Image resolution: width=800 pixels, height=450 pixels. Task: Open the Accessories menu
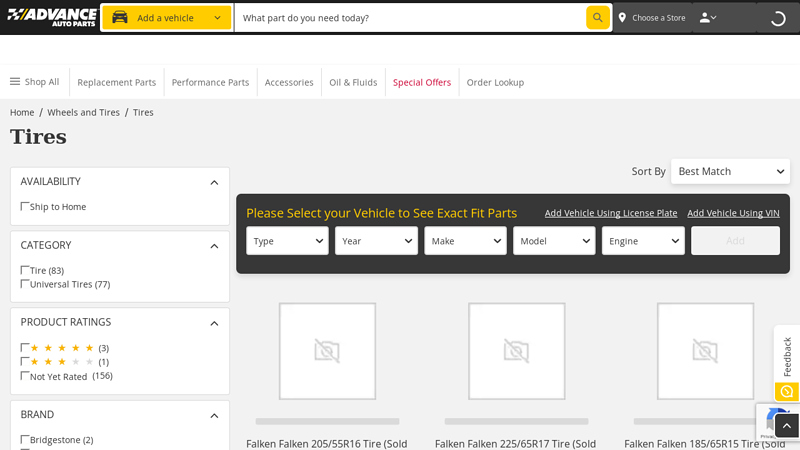point(289,82)
